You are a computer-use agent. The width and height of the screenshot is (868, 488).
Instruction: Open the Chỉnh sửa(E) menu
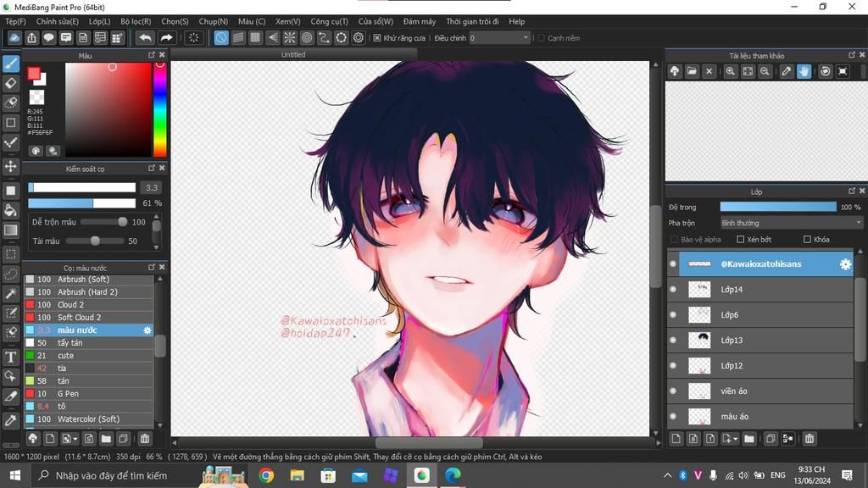click(58, 21)
